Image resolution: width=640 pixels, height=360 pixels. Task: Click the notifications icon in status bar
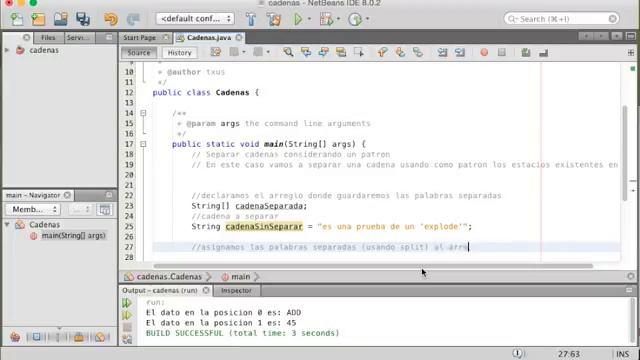(518, 353)
